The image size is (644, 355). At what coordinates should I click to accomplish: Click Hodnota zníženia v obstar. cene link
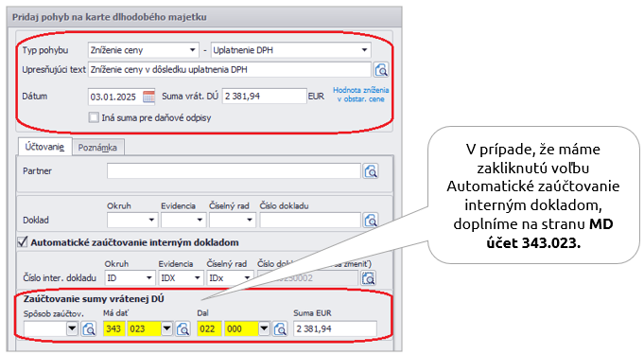tap(360, 95)
